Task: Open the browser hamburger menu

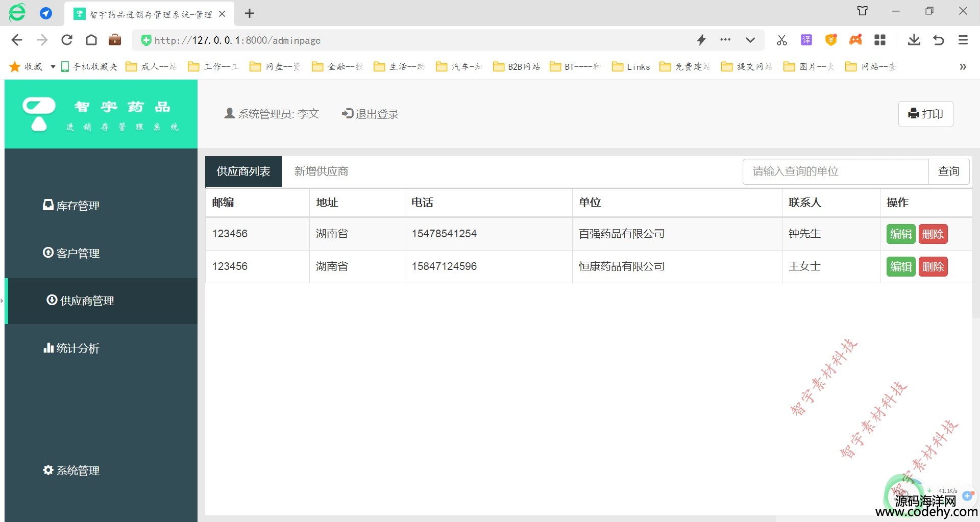Action: [x=963, y=40]
